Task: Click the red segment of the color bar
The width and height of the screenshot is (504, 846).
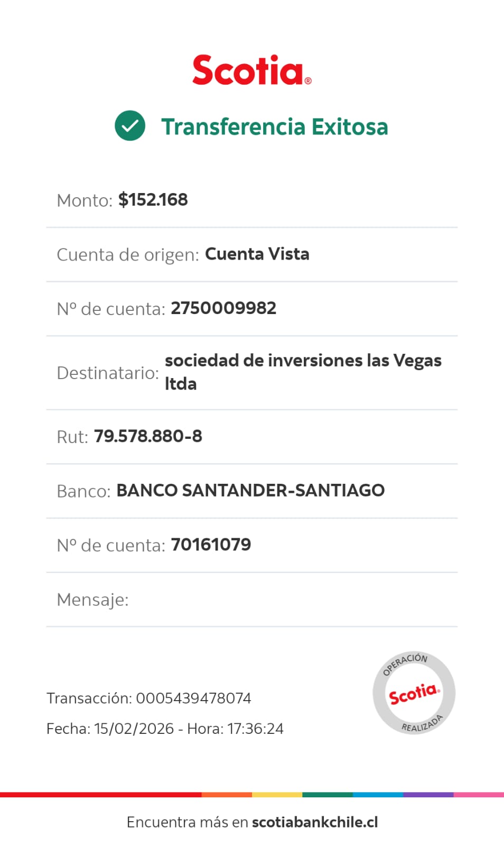Action: click(x=100, y=795)
